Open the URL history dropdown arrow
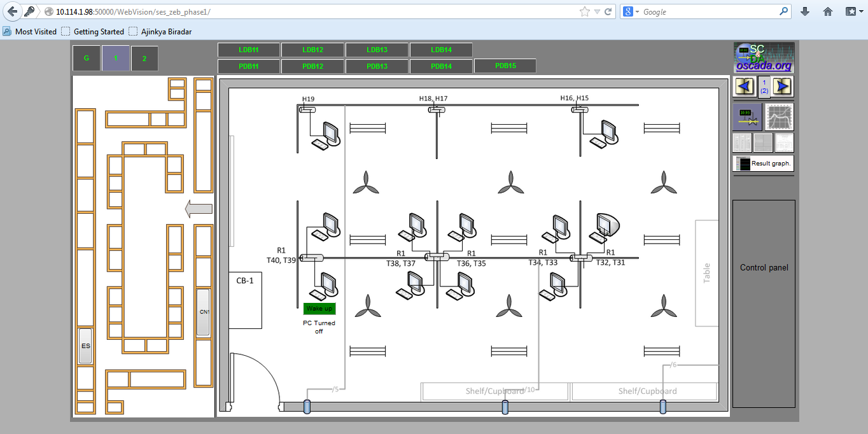868x434 pixels. point(597,11)
